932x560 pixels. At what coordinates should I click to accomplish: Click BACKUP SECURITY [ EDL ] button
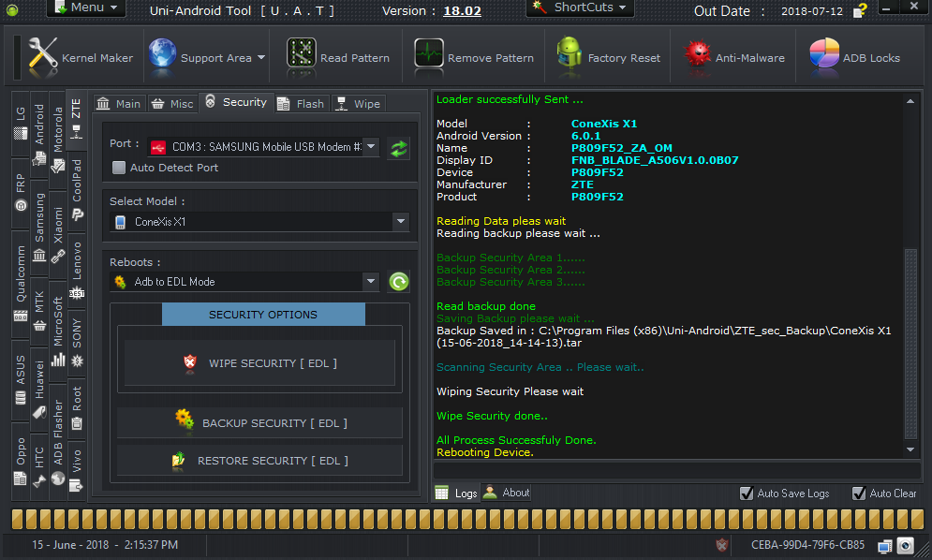click(259, 422)
